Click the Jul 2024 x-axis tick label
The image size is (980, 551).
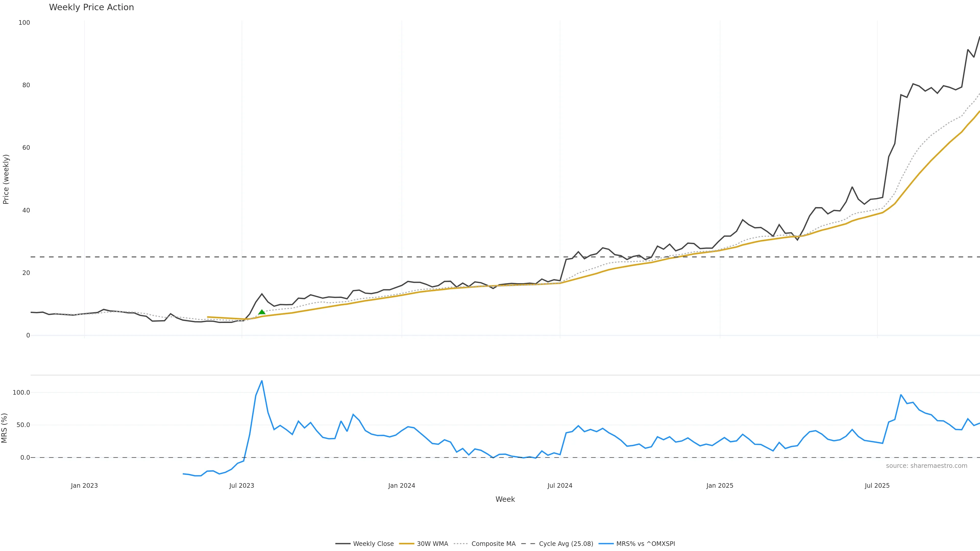(560, 486)
